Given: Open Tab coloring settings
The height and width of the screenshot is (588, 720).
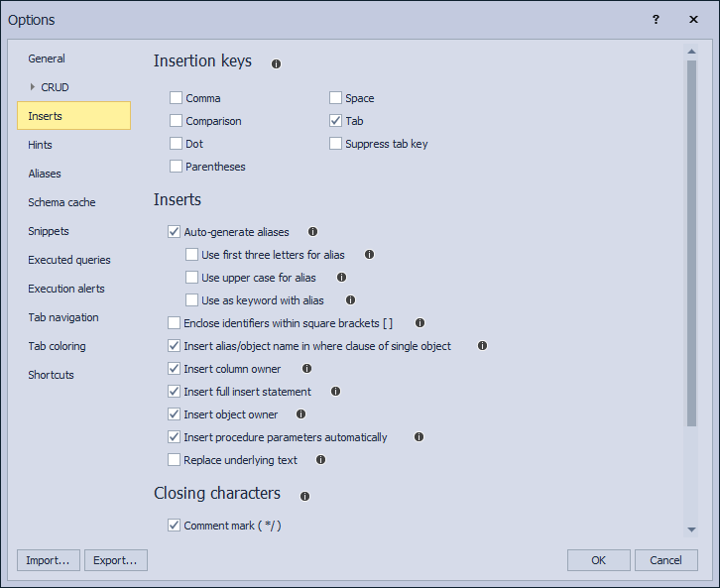Looking at the screenshot, I should (57, 346).
